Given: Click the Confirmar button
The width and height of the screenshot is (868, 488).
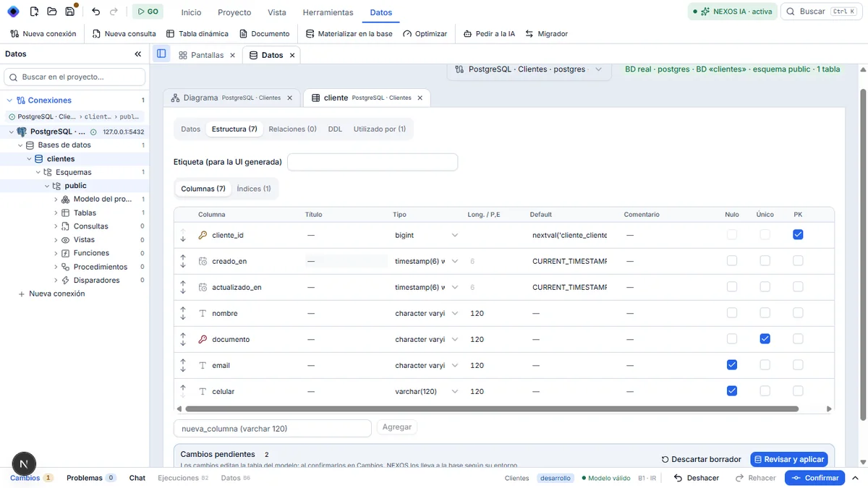Looking at the screenshot, I should click(815, 478).
